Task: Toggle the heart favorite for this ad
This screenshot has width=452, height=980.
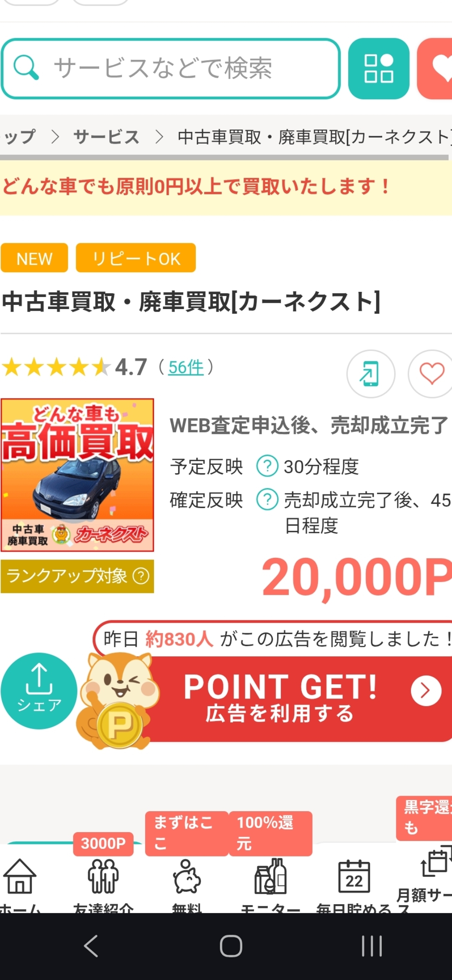Action: [x=430, y=374]
